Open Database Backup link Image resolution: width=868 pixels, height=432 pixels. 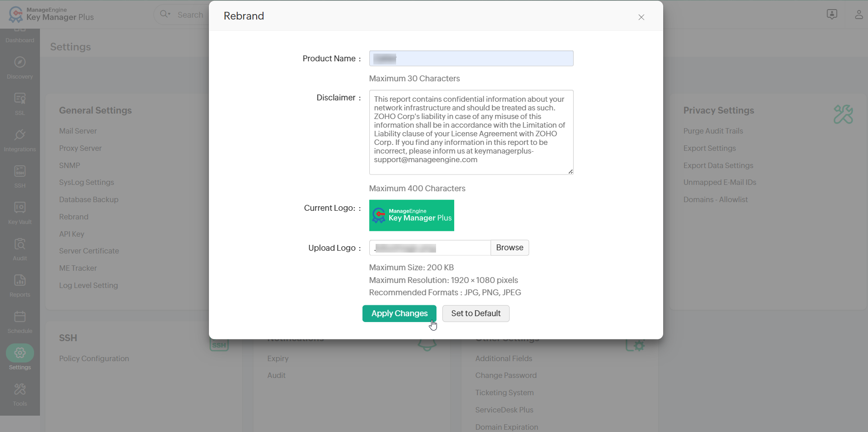coord(89,199)
